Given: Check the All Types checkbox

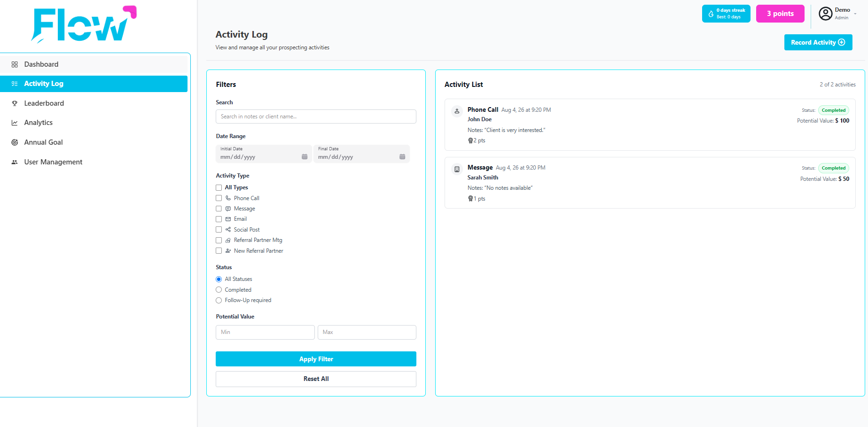Looking at the screenshot, I should [219, 187].
